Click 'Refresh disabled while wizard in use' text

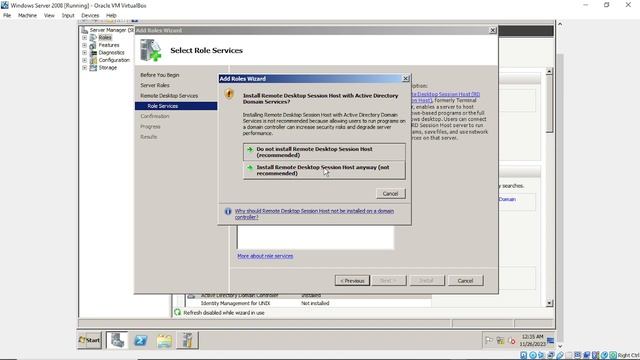224,313
